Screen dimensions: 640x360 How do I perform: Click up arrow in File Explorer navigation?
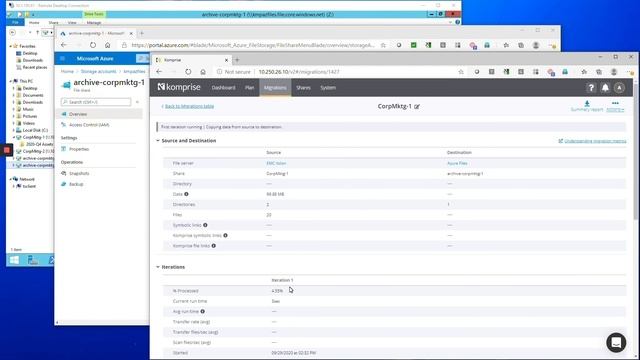37,32
